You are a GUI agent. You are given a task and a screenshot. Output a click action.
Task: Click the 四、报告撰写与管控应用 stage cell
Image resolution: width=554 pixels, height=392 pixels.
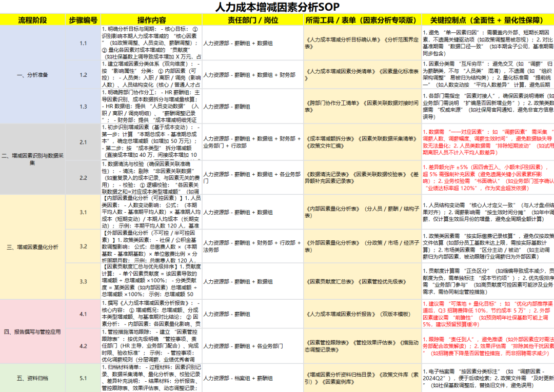(x=33, y=332)
